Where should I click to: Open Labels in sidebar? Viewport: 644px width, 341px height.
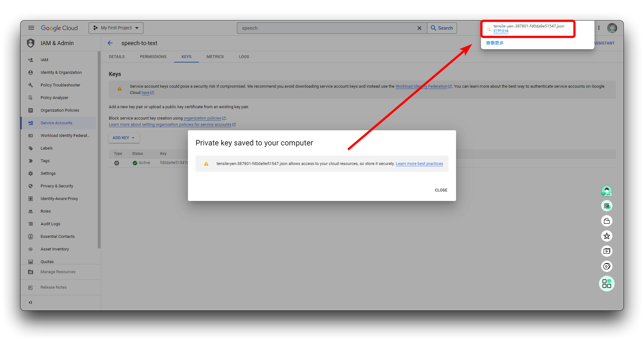pyautogui.click(x=59, y=148)
